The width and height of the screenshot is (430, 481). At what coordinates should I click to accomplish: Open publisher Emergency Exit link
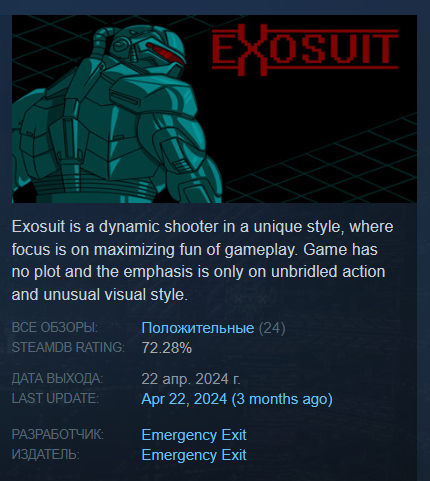pyautogui.click(x=194, y=455)
